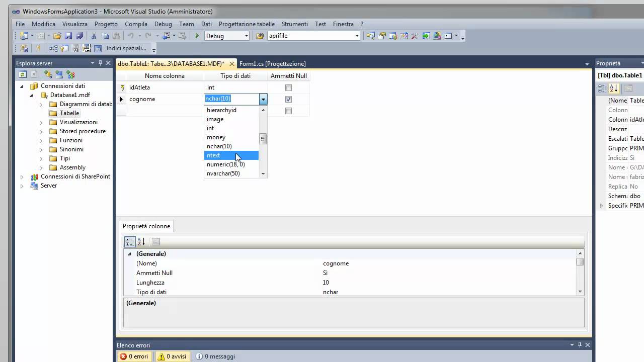Choose hierarchyid from the data type list
This screenshot has height=362, width=644.
click(231, 110)
